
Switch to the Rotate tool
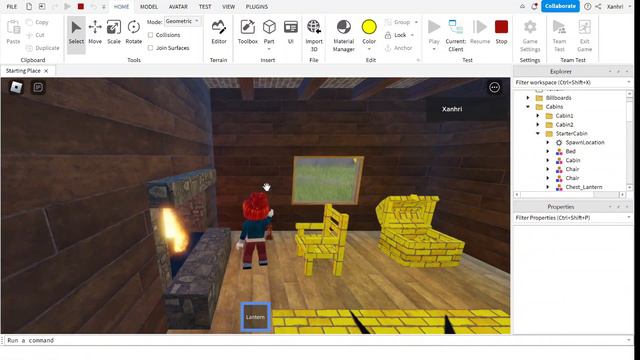tap(133, 32)
